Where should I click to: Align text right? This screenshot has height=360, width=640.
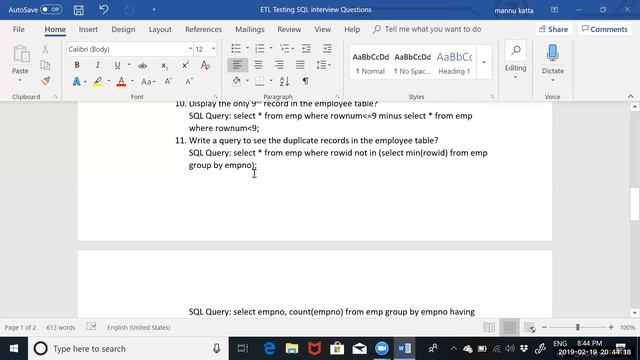point(279,65)
